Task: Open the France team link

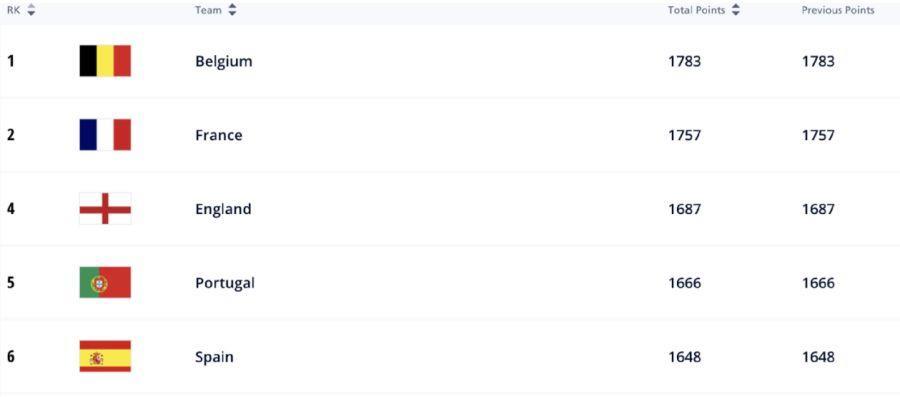Action: [218, 135]
